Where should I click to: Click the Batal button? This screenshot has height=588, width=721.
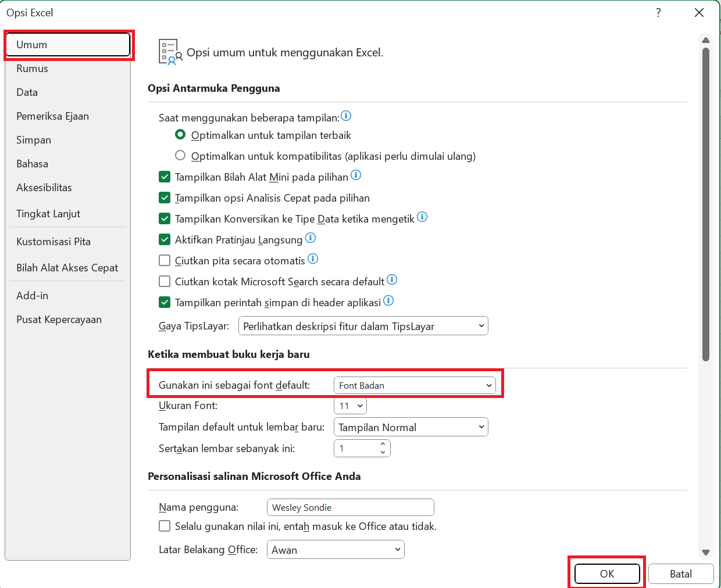[680, 574]
